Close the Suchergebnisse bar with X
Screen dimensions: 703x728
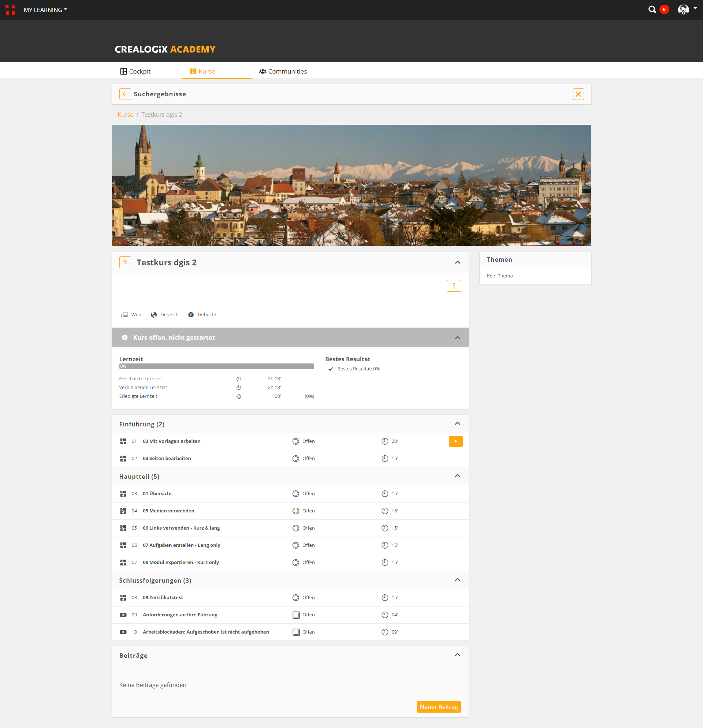[578, 94]
